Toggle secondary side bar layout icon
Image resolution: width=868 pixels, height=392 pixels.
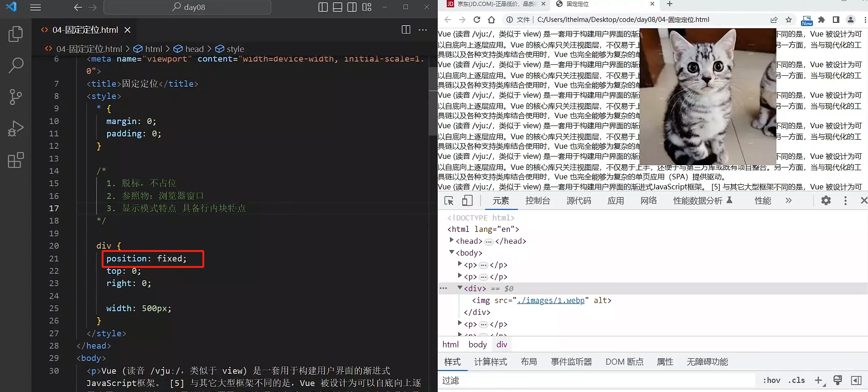click(352, 7)
